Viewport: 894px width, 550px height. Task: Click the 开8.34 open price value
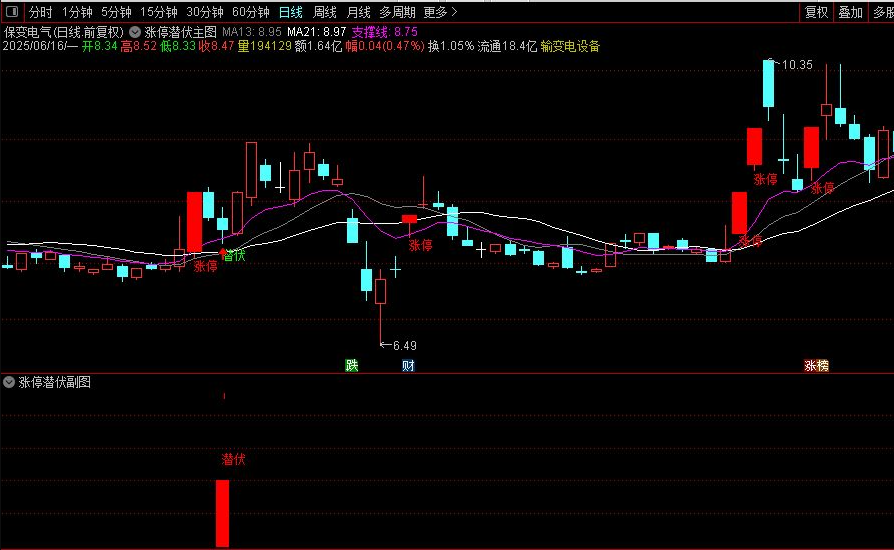tap(99, 46)
